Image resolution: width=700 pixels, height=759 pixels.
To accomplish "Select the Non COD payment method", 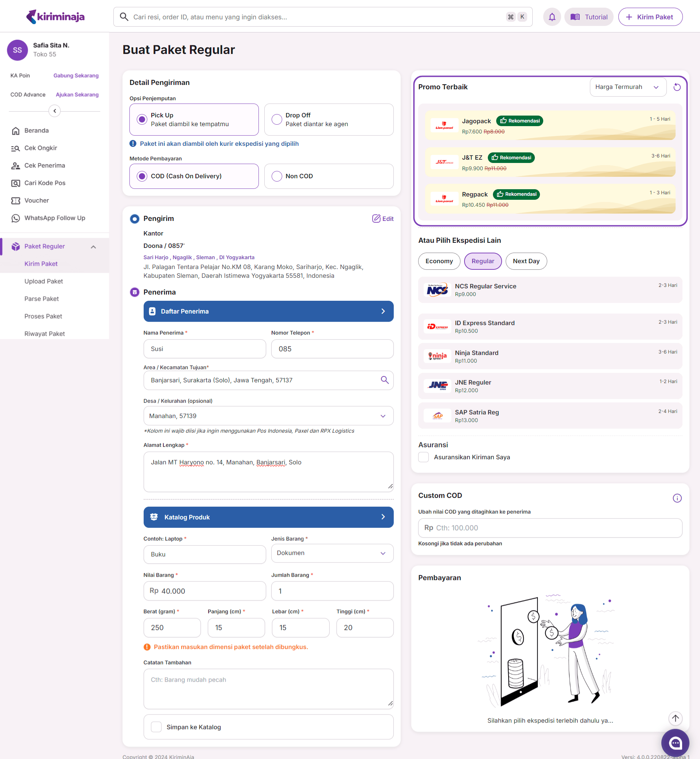I will pos(328,176).
